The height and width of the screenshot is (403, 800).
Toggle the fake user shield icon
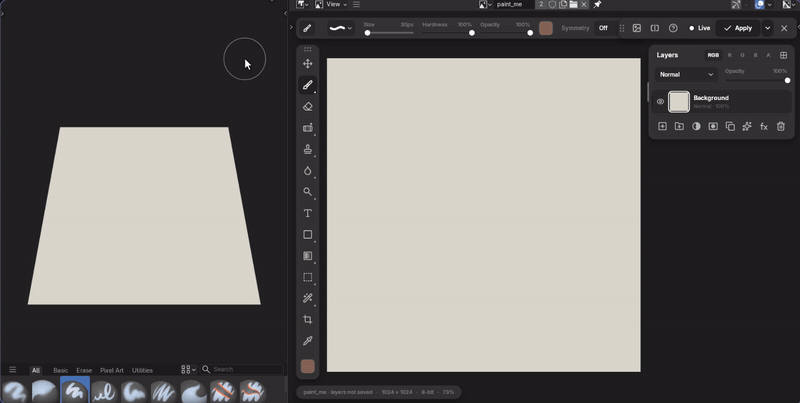[x=552, y=5]
